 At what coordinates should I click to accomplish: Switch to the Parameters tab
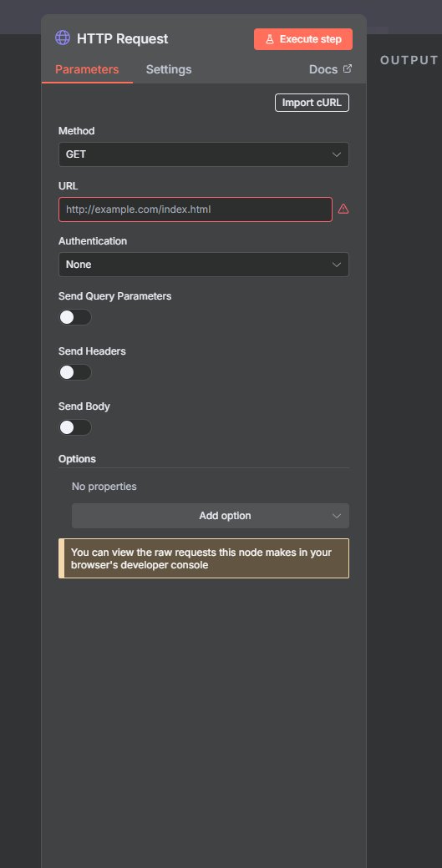coord(87,70)
